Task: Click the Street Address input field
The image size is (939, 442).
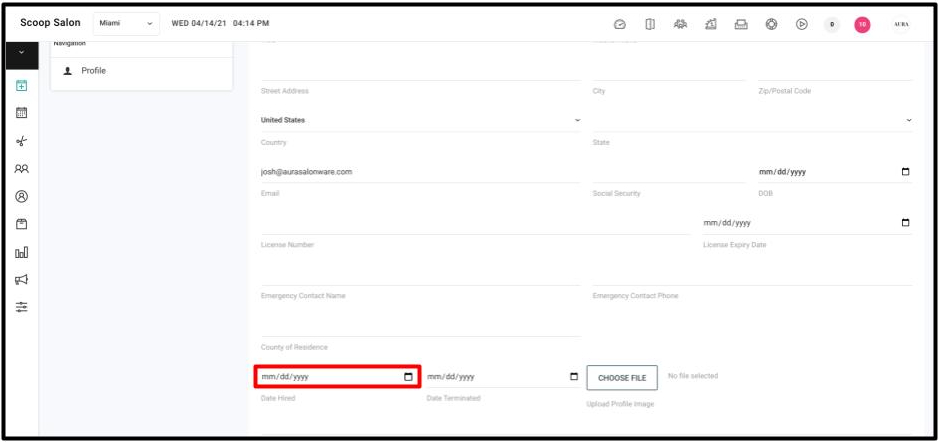Action: point(421,69)
